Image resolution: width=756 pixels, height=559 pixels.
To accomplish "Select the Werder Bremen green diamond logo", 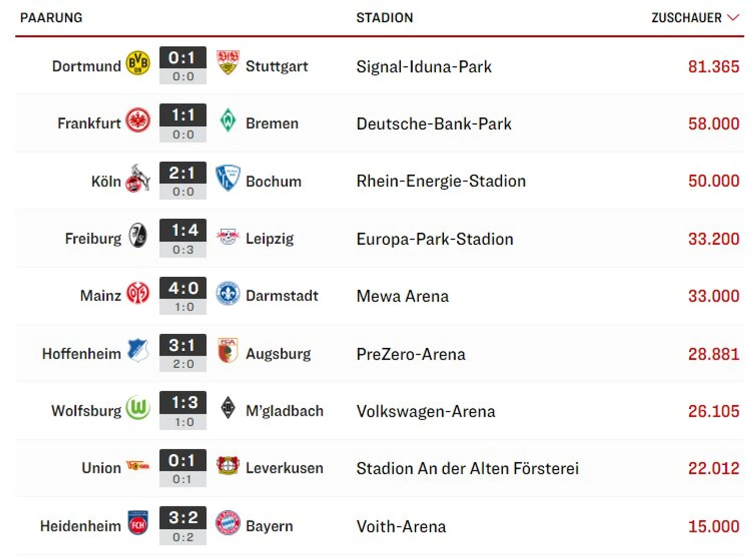I will click(x=228, y=120).
